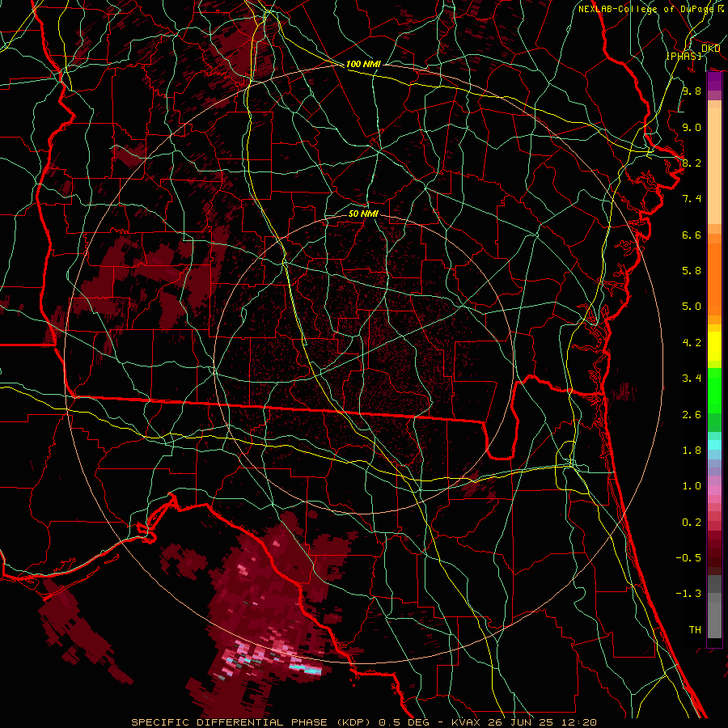Click the bright green swatch near 3.4
The height and width of the screenshot is (728, 728).
714,391
